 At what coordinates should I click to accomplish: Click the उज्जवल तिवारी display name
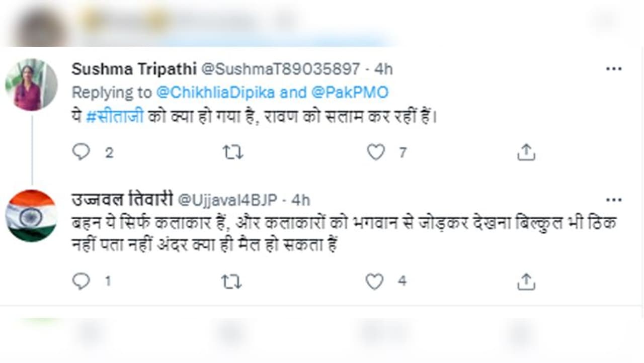122,200
